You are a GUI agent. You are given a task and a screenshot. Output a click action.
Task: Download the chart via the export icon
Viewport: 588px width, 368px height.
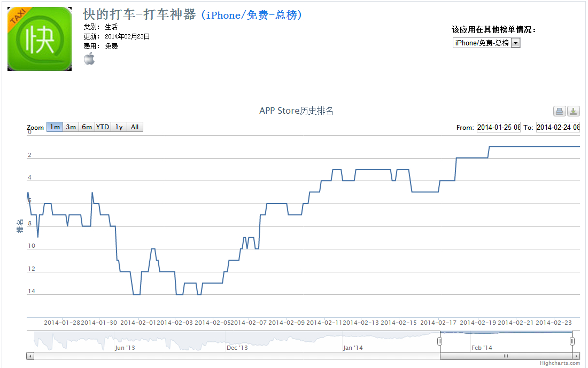click(x=574, y=111)
